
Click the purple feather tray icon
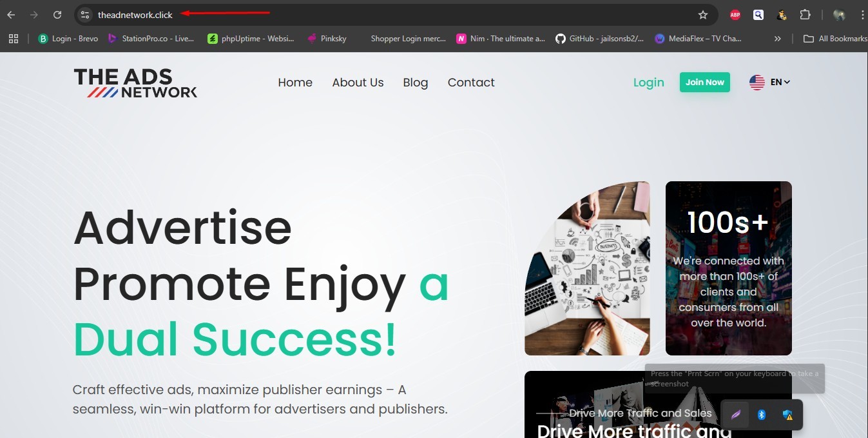coord(735,415)
